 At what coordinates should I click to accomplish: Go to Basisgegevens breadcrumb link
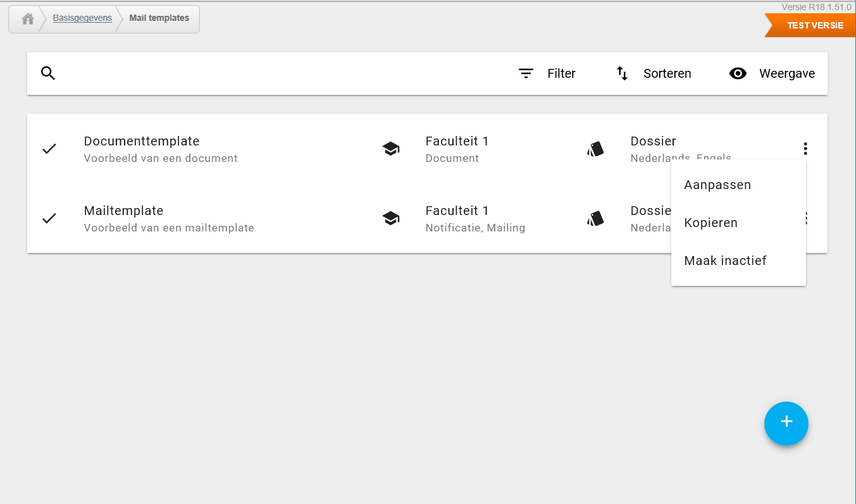pos(82,18)
